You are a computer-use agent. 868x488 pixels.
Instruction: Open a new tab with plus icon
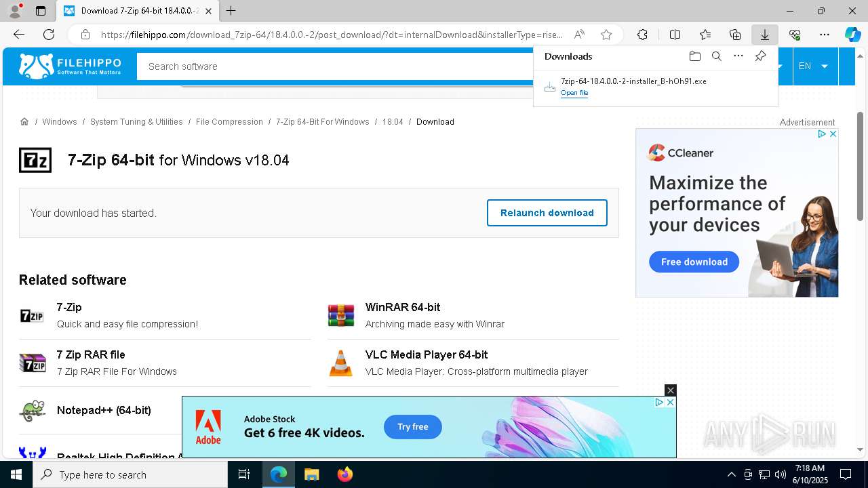coord(231,11)
